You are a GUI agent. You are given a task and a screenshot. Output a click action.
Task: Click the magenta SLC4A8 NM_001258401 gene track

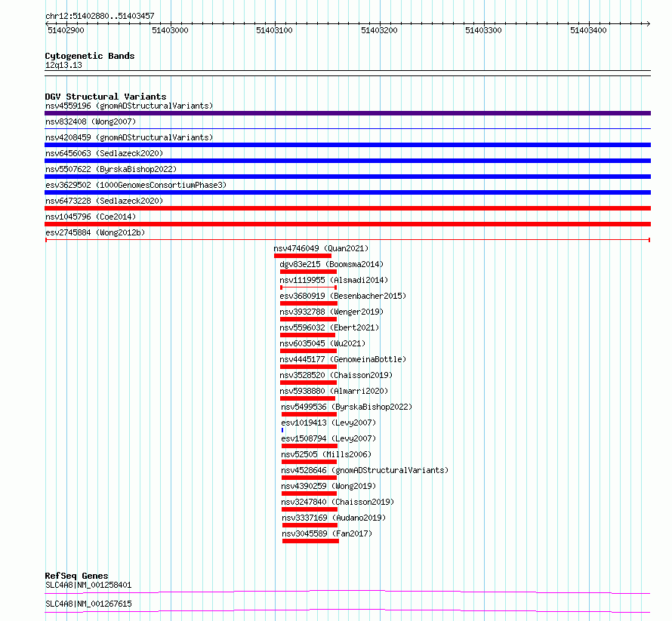[x=347, y=592]
